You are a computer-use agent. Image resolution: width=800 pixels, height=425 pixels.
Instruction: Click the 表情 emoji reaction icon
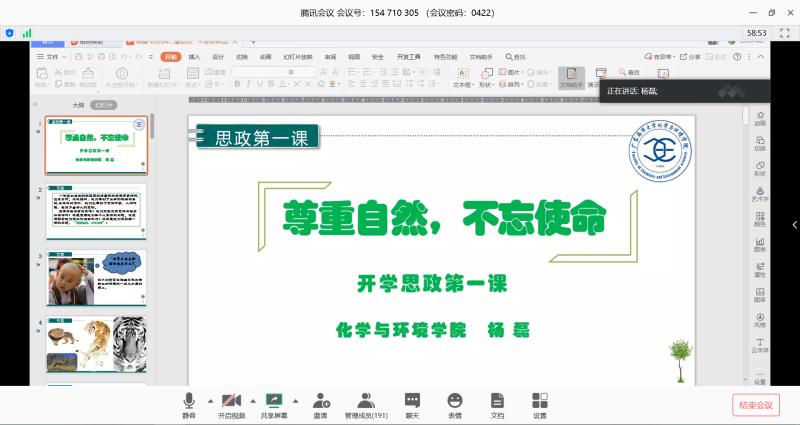click(x=455, y=402)
